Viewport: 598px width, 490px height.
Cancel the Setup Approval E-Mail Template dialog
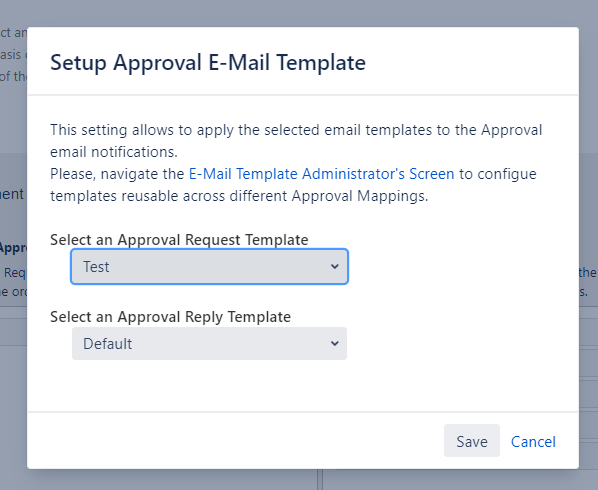(x=533, y=442)
